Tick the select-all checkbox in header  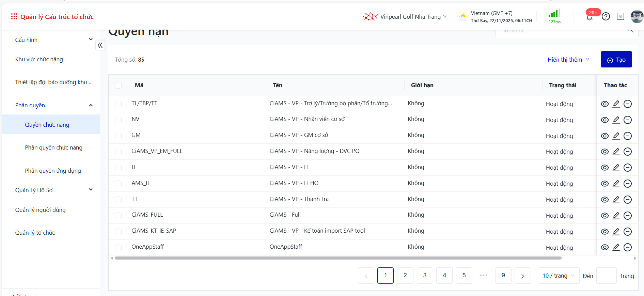point(119,85)
